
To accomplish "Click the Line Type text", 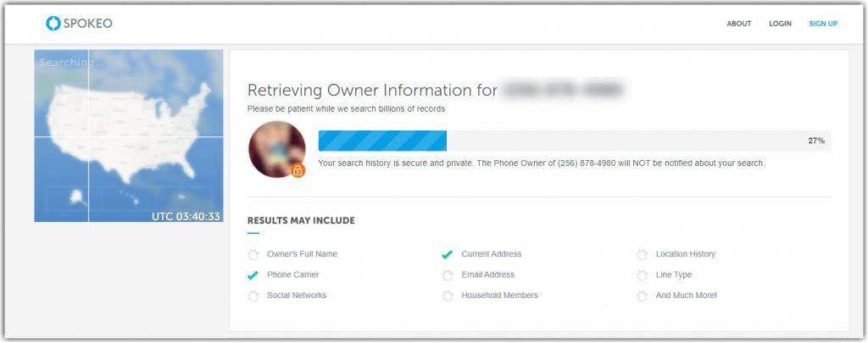I will [674, 274].
